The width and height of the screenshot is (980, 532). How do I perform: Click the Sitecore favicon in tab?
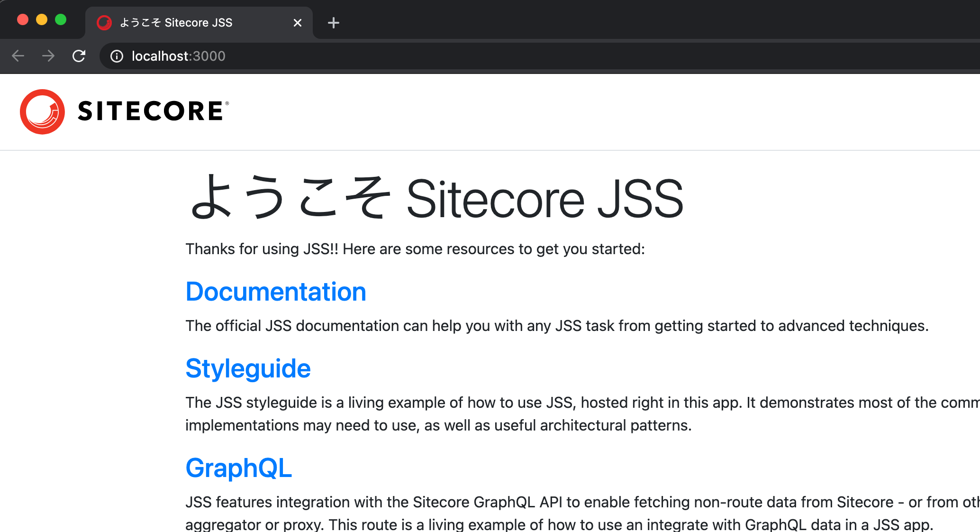point(104,23)
